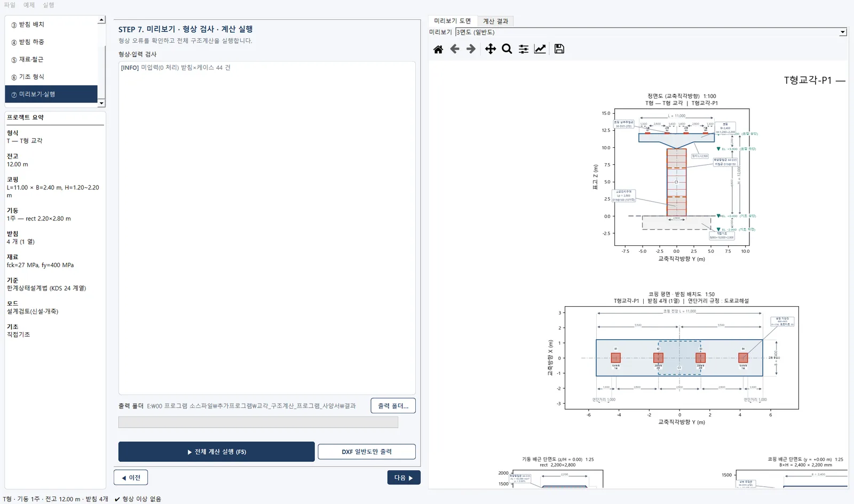Click DXF 일반도만 출력 button
Viewport: 854px width, 504px height.
coord(367,452)
